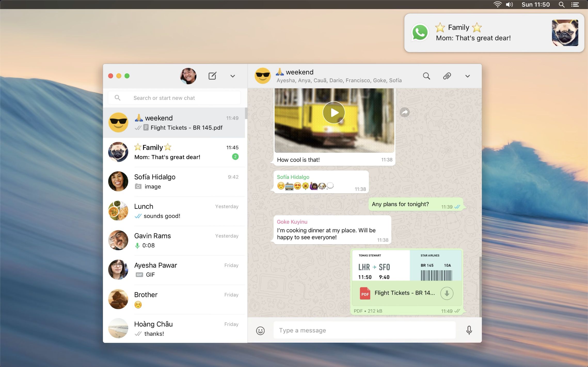
Task: Open the weekend group chat overflow menu
Action: (x=467, y=77)
